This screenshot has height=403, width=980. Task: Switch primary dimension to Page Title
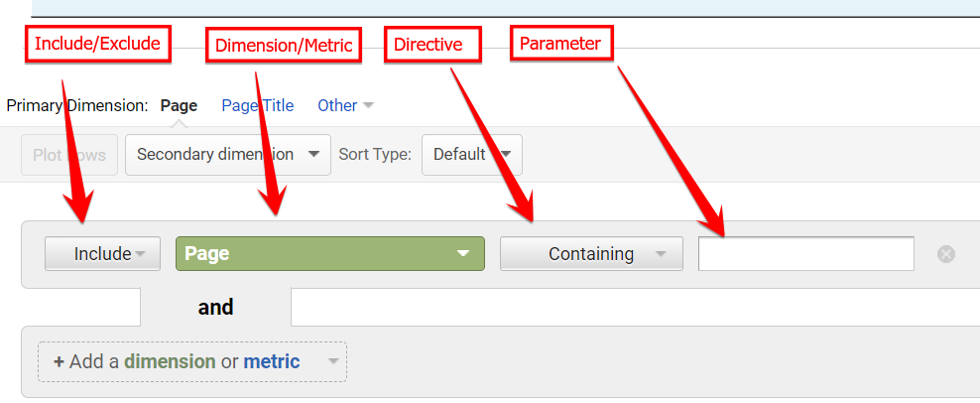pos(257,105)
